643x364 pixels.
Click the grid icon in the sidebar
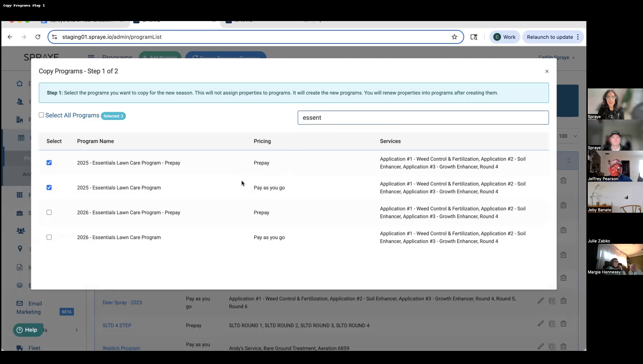20,195
